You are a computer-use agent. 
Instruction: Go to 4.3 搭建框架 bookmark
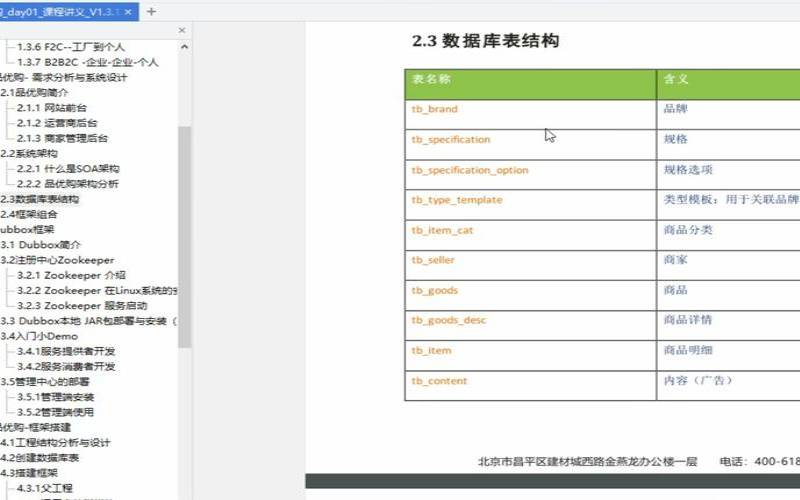coord(29,473)
